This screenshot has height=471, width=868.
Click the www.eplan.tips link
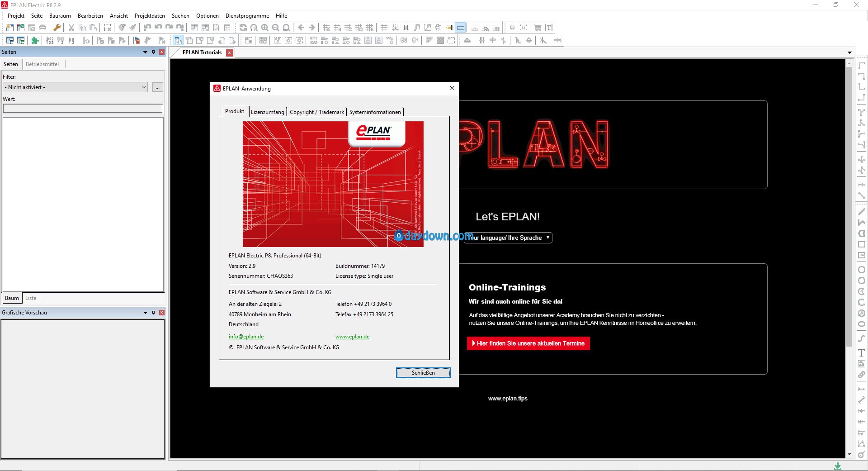pyautogui.click(x=508, y=399)
